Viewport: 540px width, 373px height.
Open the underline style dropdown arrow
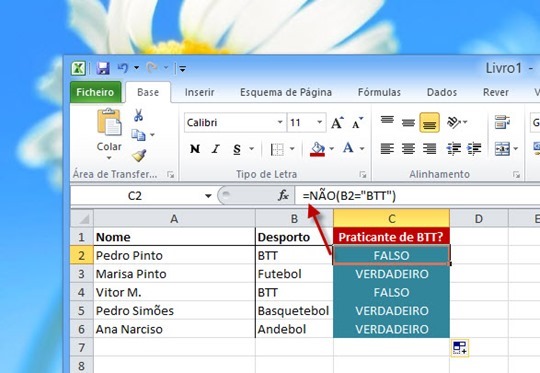tap(252, 149)
